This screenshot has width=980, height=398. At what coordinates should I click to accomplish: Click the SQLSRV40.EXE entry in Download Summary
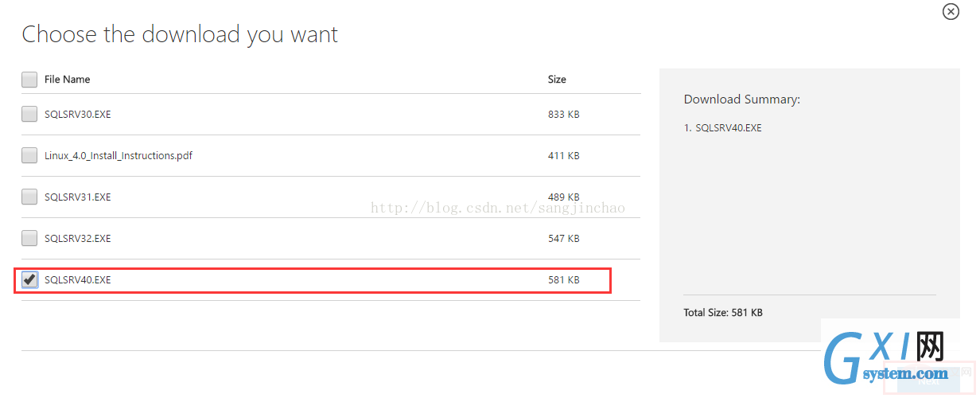[x=723, y=127]
